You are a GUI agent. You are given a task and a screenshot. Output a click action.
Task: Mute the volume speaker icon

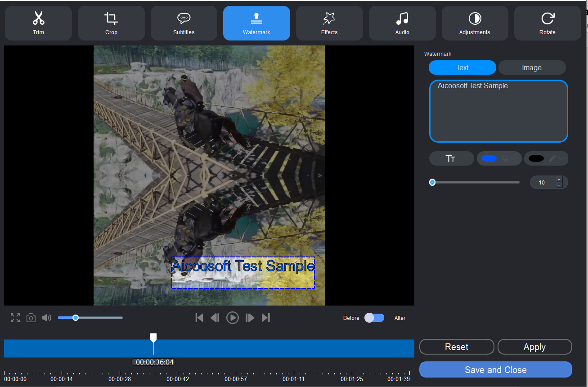(47, 318)
